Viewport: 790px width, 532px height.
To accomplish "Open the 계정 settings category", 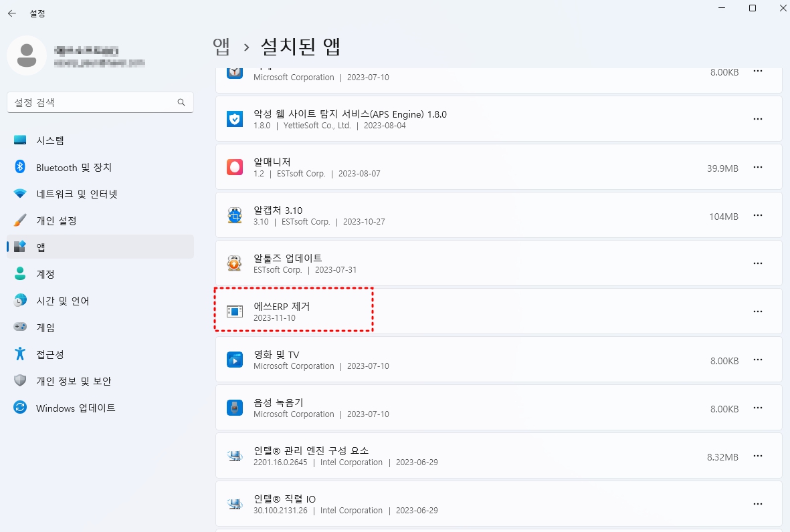I will click(x=100, y=274).
